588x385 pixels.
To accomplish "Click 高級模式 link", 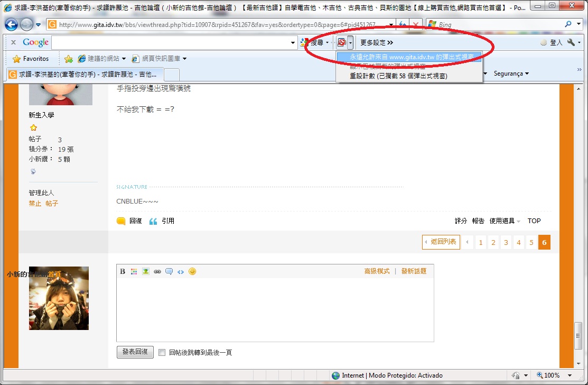I will coord(377,271).
